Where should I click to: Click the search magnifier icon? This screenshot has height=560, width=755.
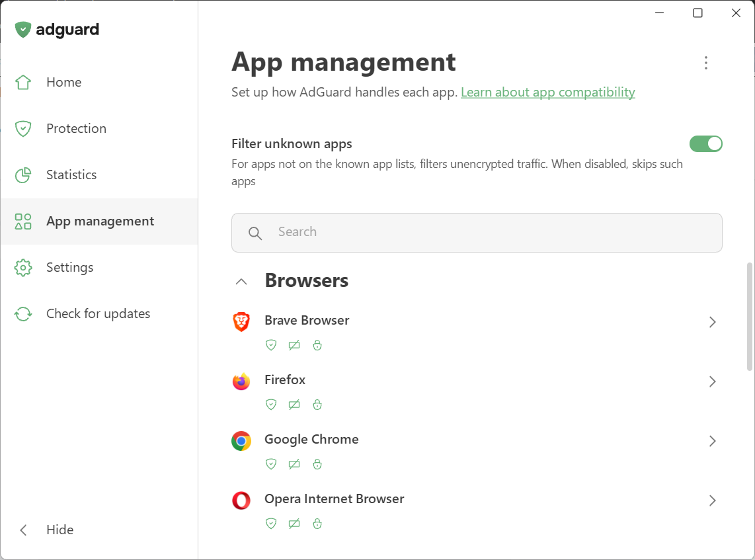[255, 233]
